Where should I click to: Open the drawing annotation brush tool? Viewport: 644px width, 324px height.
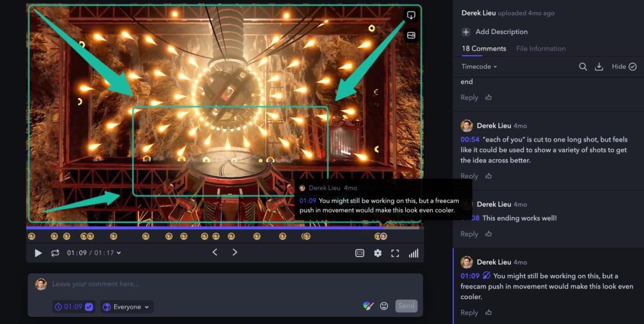tap(368, 306)
